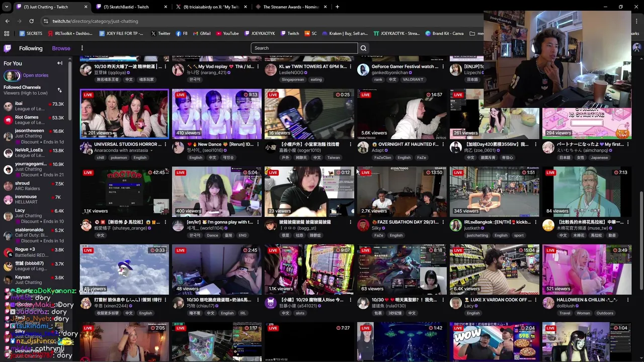Open the browser apps grid icon

(x=7, y=34)
